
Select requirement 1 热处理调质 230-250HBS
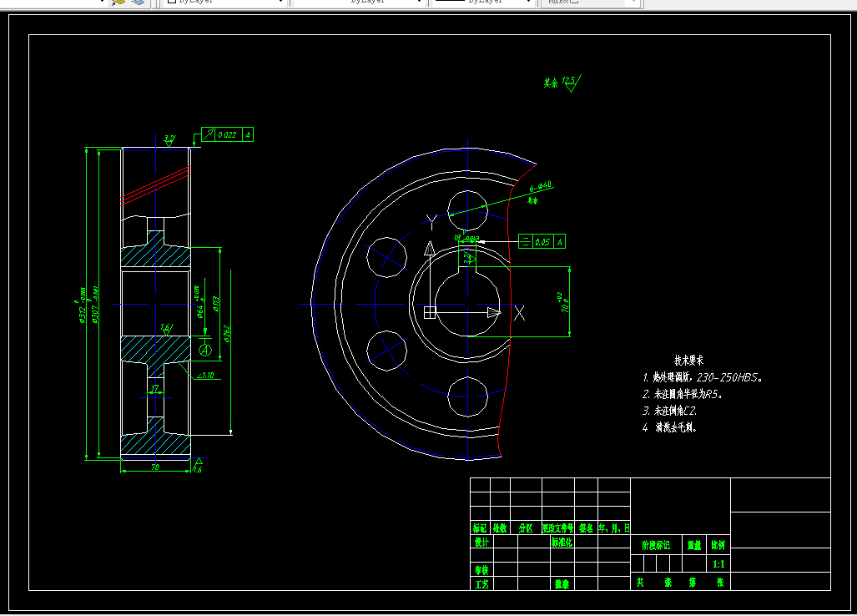click(702, 377)
